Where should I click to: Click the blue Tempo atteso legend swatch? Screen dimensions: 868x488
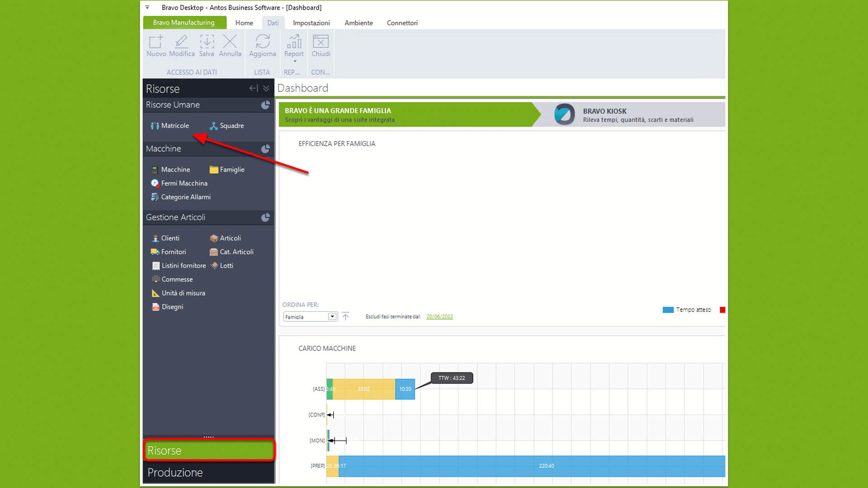pos(668,310)
